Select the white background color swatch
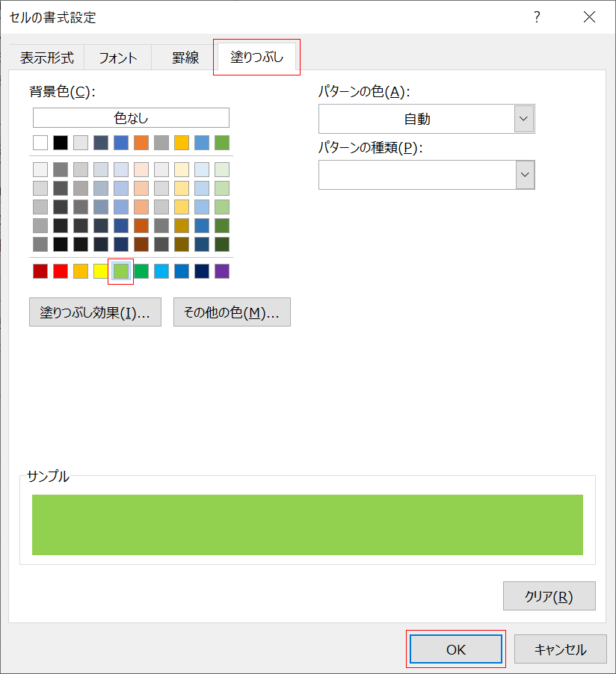The height and width of the screenshot is (674, 616). 40,142
